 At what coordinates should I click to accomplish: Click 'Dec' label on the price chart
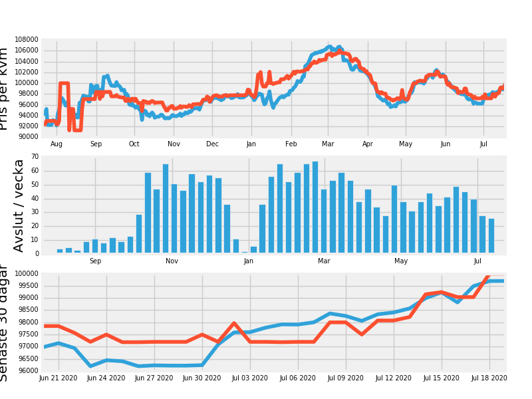point(212,144)
